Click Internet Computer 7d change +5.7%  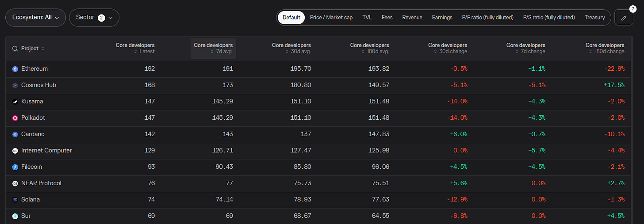point(536,151)
